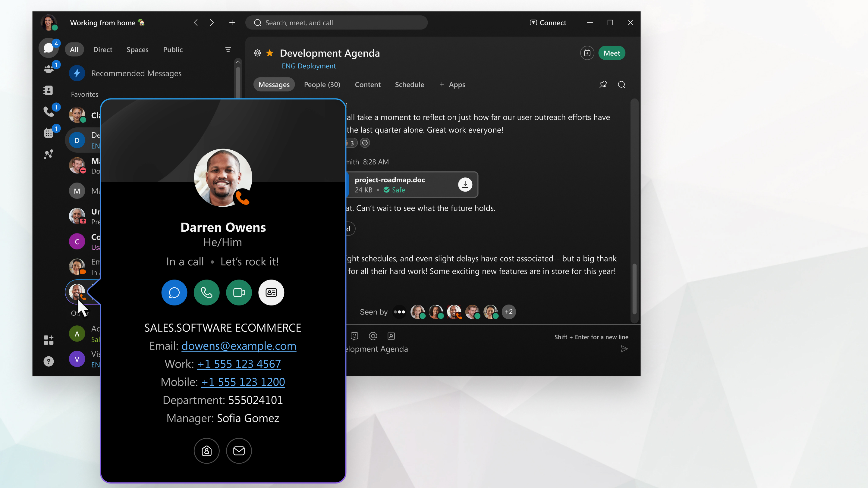Open the business card icon in contact card
Screen dimensions: 868x488
coord(271,292)
